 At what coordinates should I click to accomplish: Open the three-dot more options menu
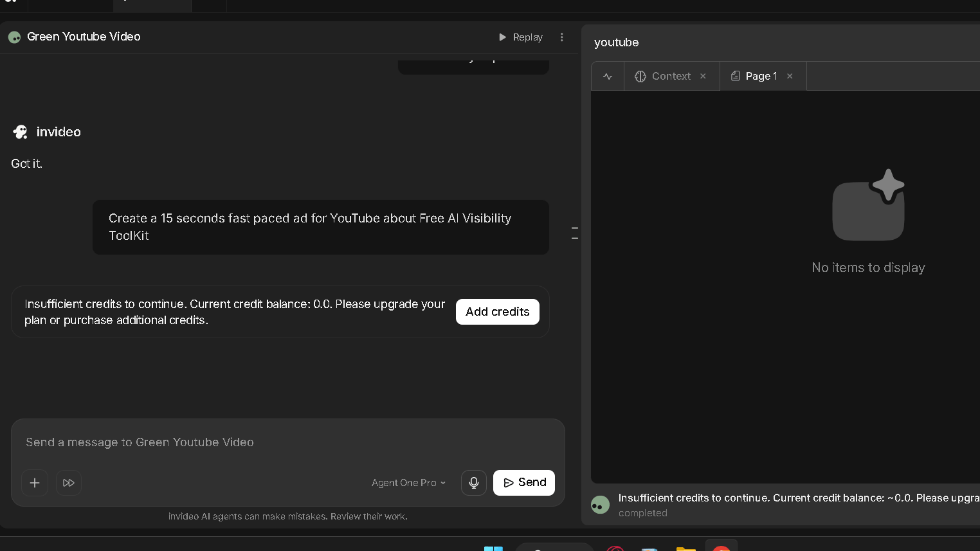pyautogui.click(x=562, y=37)
